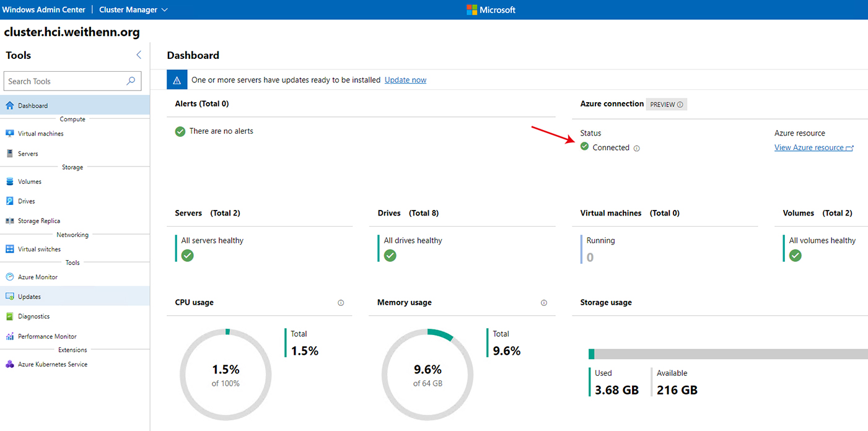Click the CPU usage info icon
The height and width of the screenshot is (431, 868).
(x=341, y=303)
